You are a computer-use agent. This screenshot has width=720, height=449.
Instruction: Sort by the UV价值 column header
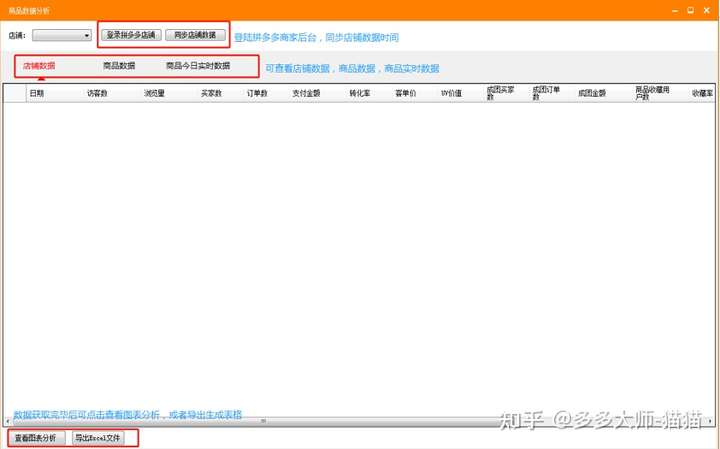[451, 93]
